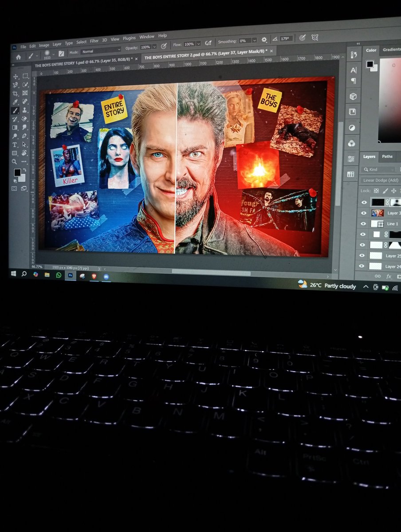
Task: Open the tool preset picker arrow
Action: pyautogui.click(x=37, y=55)
